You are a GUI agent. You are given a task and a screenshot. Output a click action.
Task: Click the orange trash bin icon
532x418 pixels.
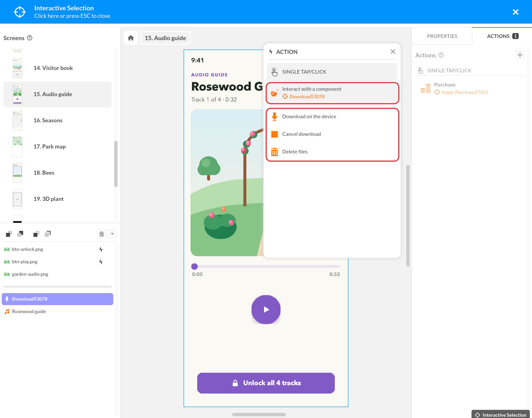pos(274,152)
